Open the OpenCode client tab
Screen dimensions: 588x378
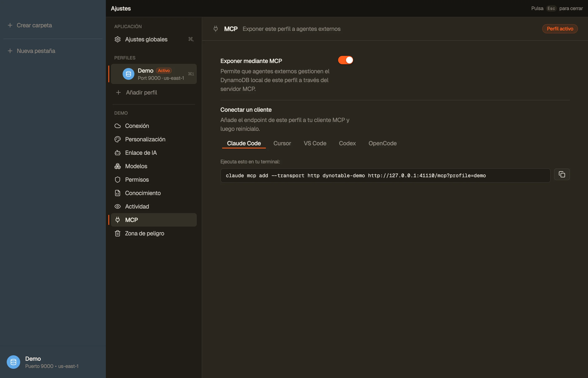pyautogui.click(x=382, y=143)
